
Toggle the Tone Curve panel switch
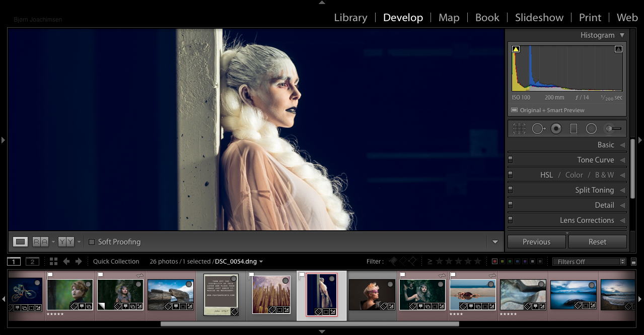(510, 160)
